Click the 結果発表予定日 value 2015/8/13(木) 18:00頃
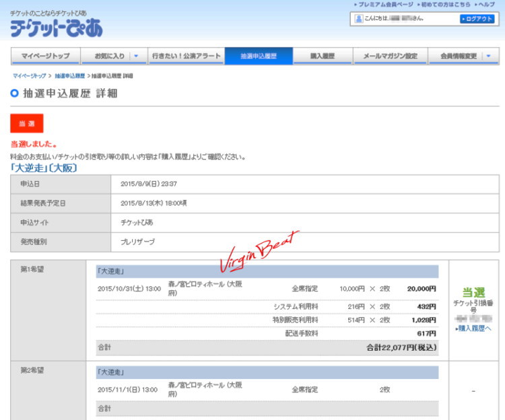 [x=154, y=203]
